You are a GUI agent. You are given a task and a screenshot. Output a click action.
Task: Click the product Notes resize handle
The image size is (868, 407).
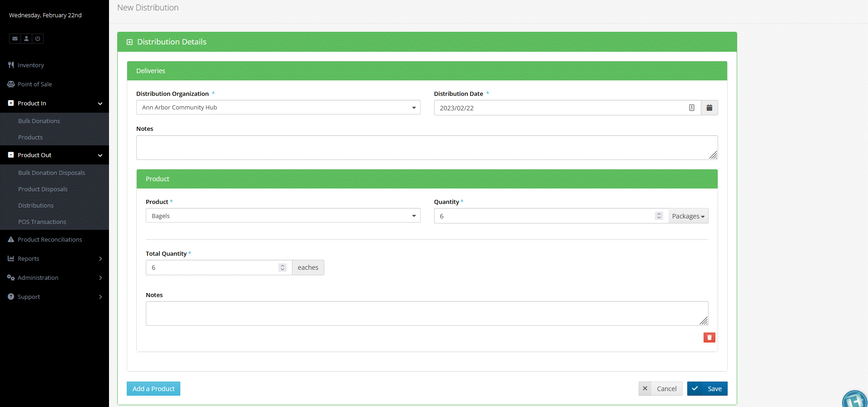(704, 321)
